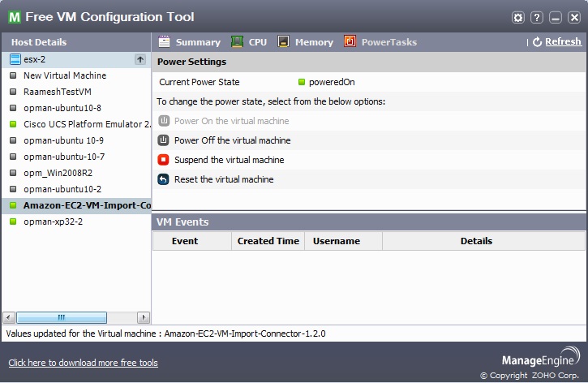588x383 pixels.
Task: Select New Virtual Machine in list
Action: [65, 75]
